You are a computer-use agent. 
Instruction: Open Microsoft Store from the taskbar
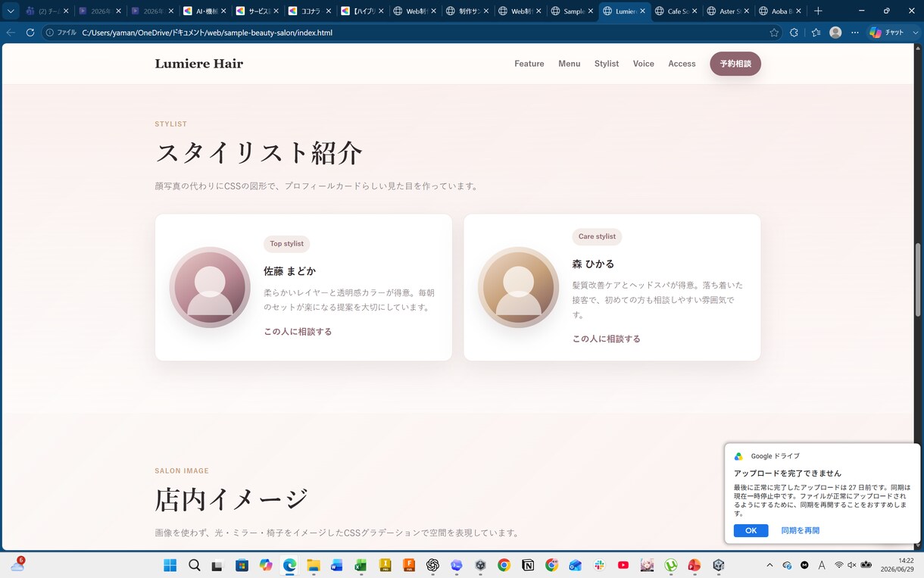(x=242, y=565)
